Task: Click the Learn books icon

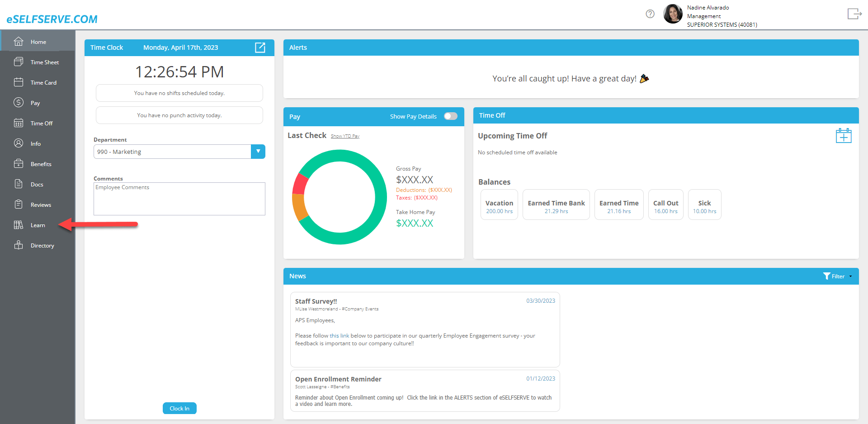Action: coord(19,225)
